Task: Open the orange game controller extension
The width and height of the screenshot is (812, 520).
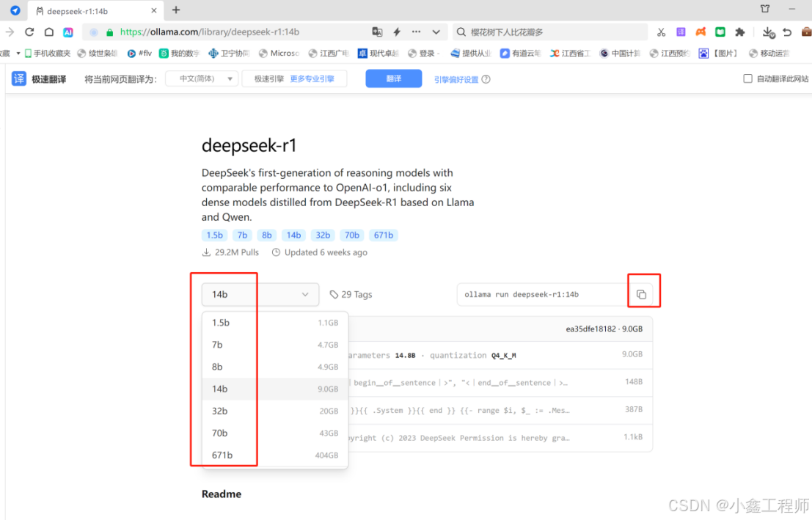Action: point(701,32)
